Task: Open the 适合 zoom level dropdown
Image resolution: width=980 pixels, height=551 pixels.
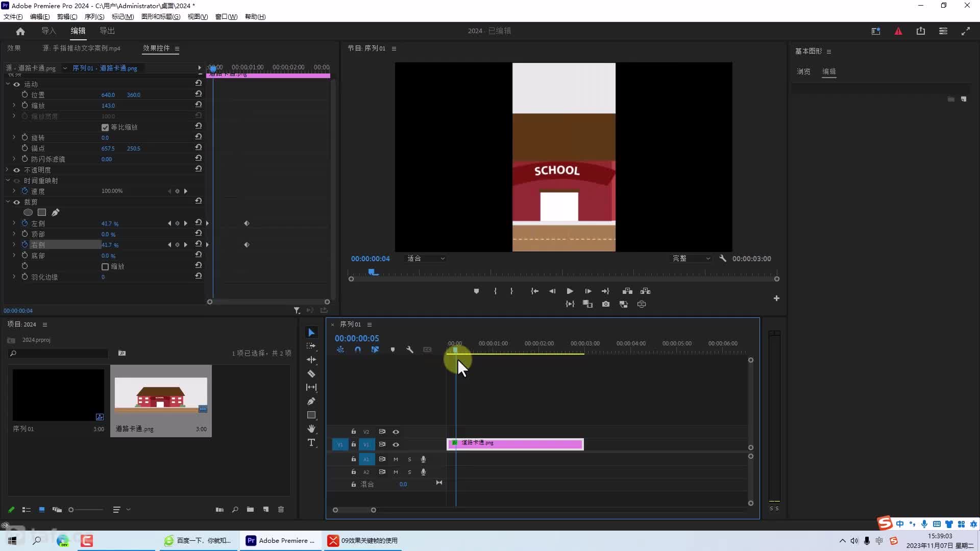Action: click(426, 259)
